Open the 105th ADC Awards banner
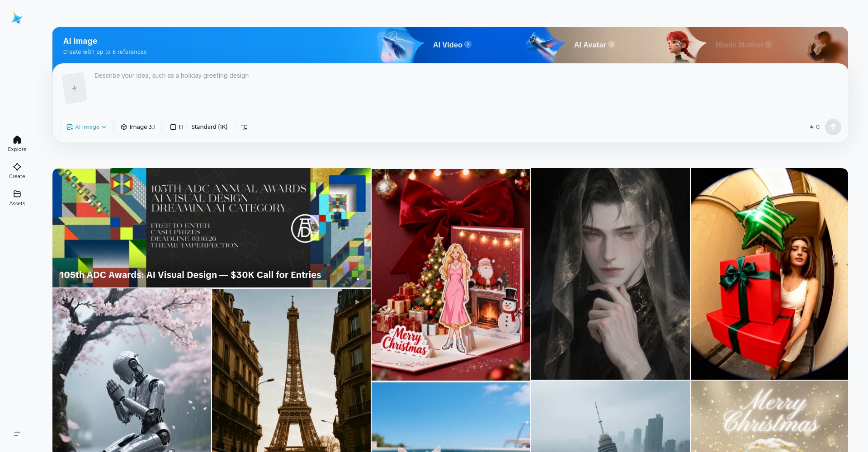This screenshot has height=452, width=868. [x=212, y=228]
